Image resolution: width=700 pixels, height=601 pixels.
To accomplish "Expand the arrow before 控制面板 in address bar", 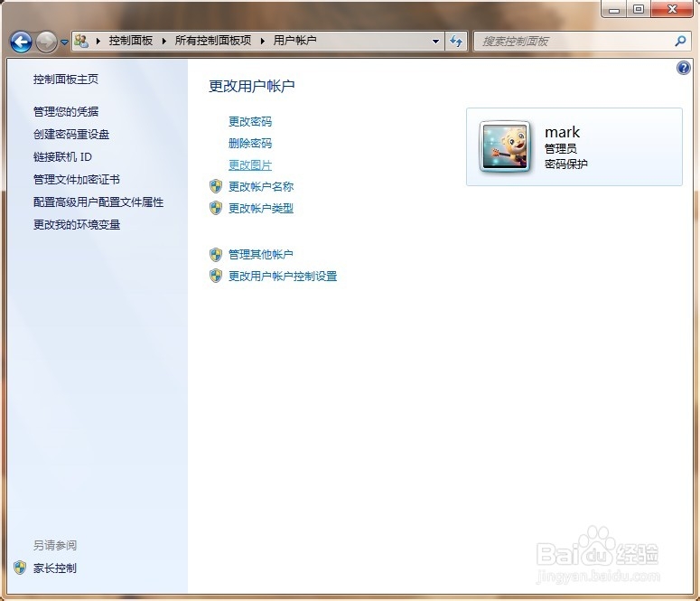I will pyautogui.click(x=98, y=41).
